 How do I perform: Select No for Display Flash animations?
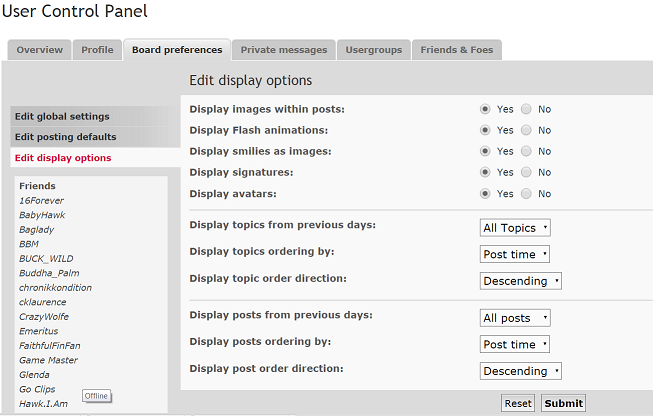tap(526, 130)
